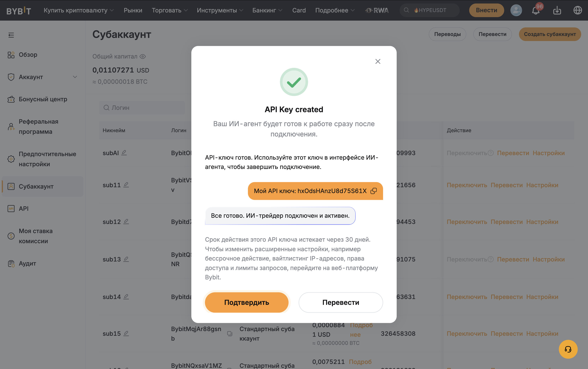Viewport: 588px width, 369px height.
Task: Open Обзор in the sidebar
Action: 28,55
